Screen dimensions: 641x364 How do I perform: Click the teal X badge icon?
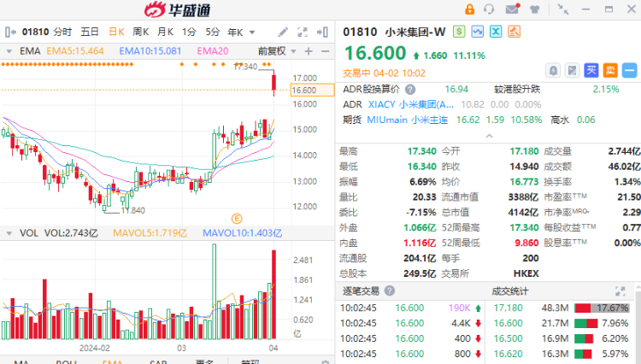pos(496,32)
